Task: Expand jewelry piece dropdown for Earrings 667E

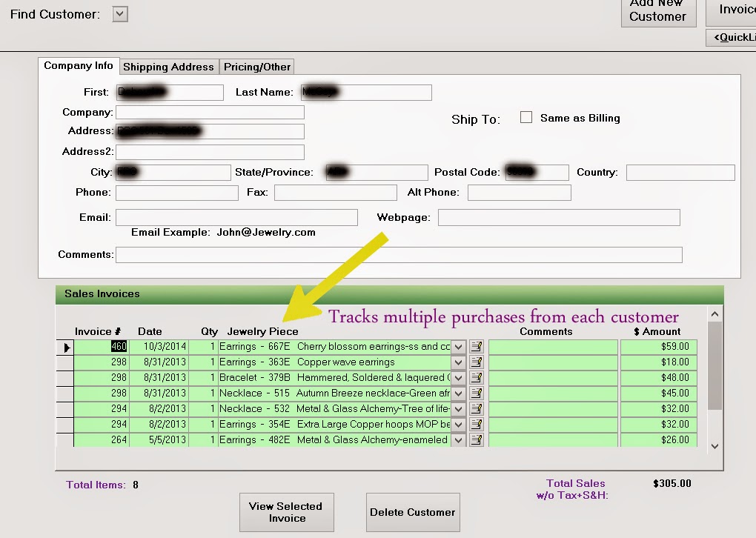Action: click(x=459, y=347)
